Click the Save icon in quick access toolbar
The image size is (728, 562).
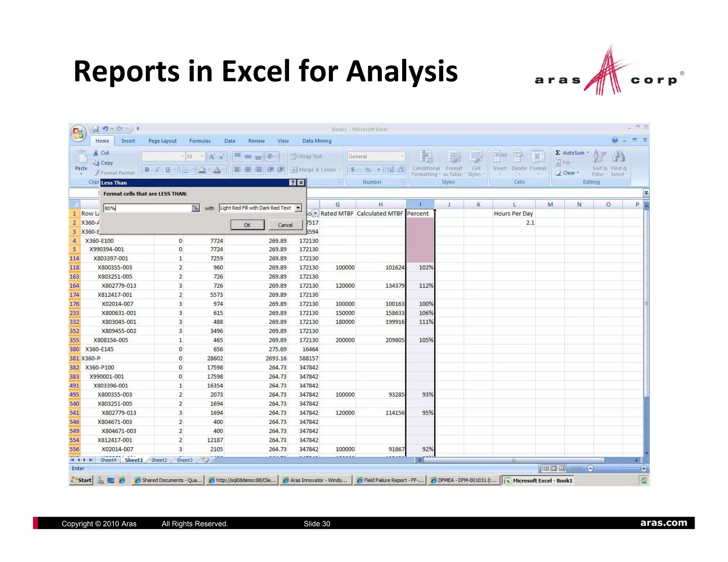click(95, 129)
